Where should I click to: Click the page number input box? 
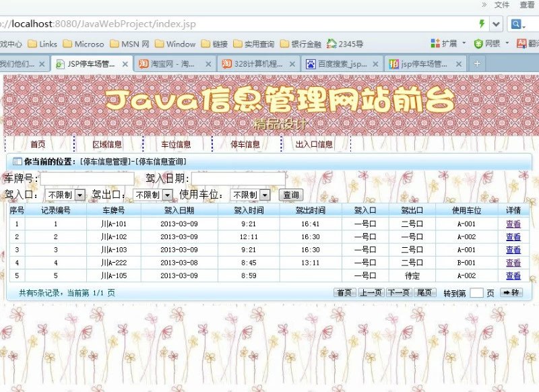(x=476, y=293)
